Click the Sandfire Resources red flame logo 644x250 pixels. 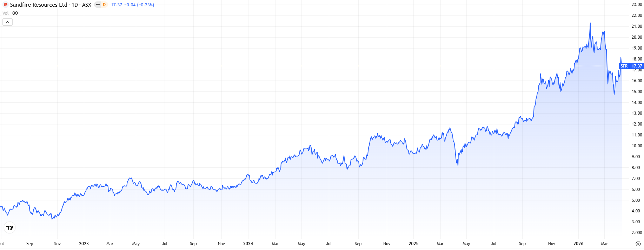point(6,5)
